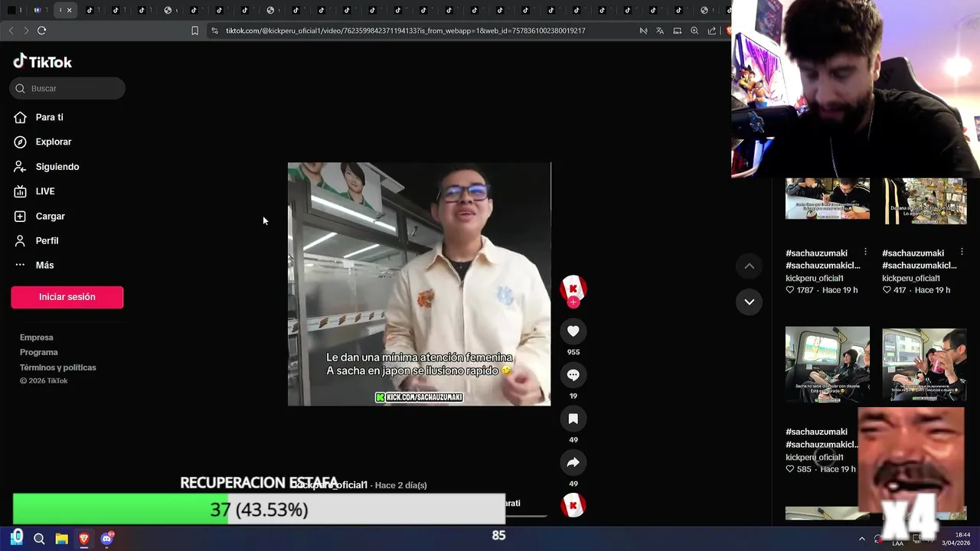Open the top-left video thumbnail of man eating

click(828, 201)
